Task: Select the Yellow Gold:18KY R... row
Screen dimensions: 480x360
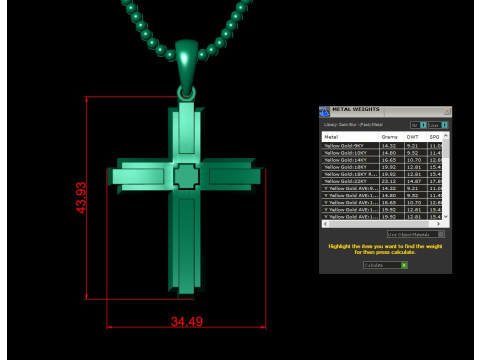Action: [382, 174]
